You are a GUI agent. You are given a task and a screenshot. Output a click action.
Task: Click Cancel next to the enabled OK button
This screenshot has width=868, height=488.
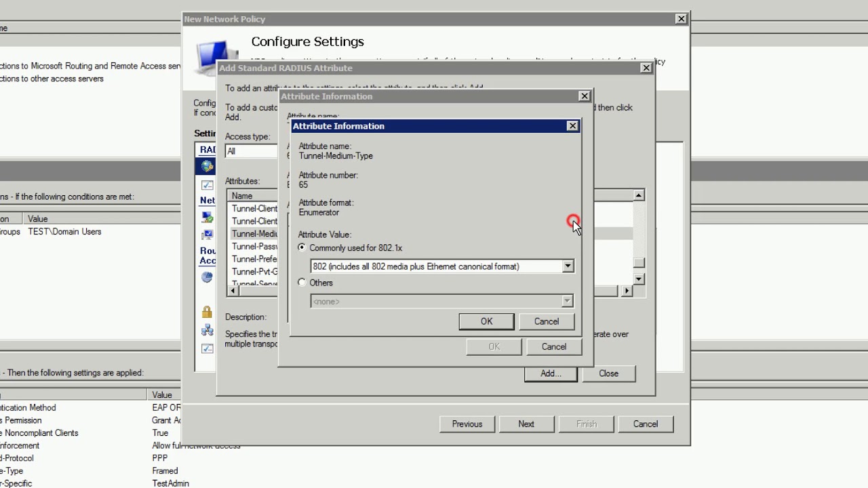(x=547, y=321)
